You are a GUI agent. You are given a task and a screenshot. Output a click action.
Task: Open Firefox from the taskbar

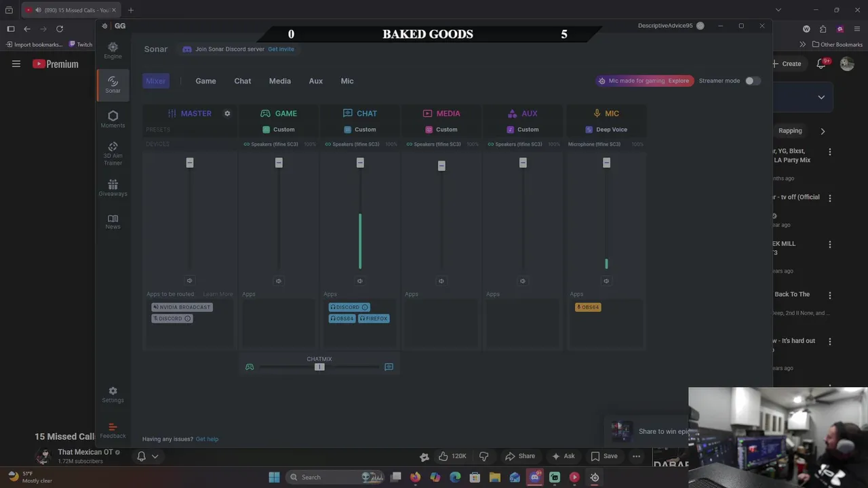[415, 477]
